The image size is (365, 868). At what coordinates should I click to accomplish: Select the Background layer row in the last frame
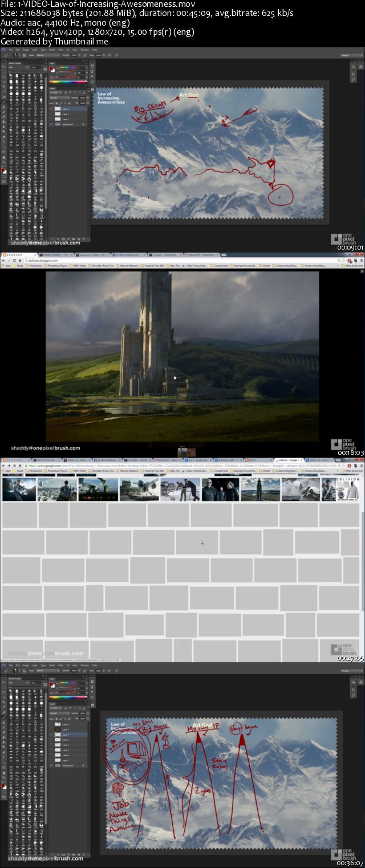(68, 765)
